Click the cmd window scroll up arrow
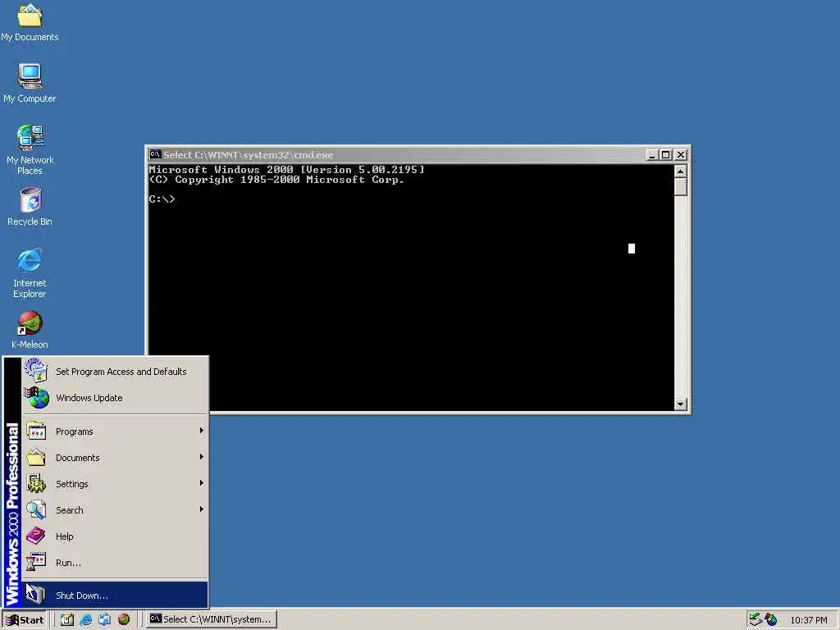 pyautogui.click(x=680, y=171)
